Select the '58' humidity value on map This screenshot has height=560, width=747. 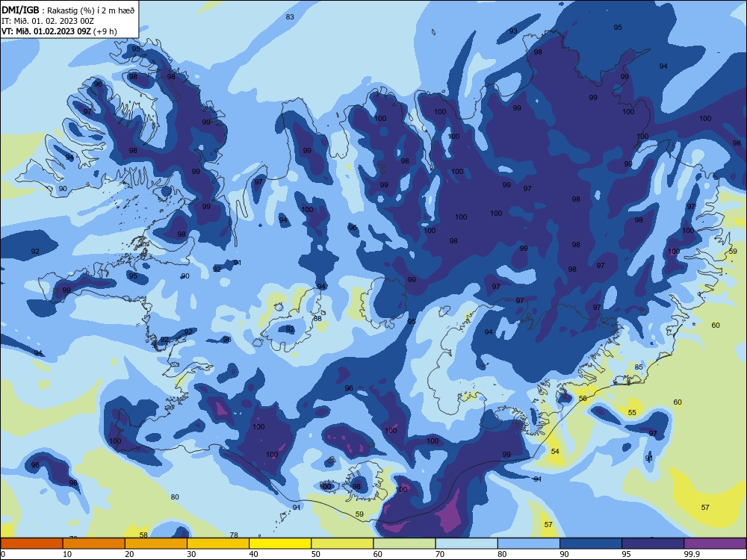point(143,535)
